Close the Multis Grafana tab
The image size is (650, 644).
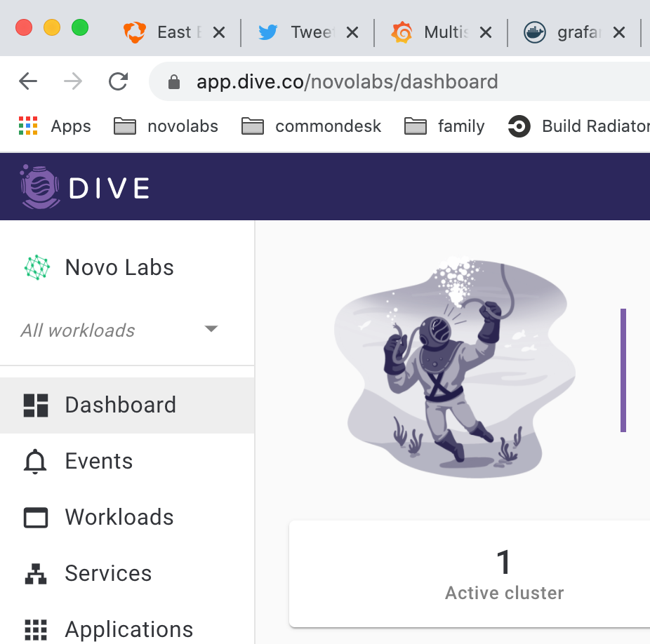click(486, 32)
